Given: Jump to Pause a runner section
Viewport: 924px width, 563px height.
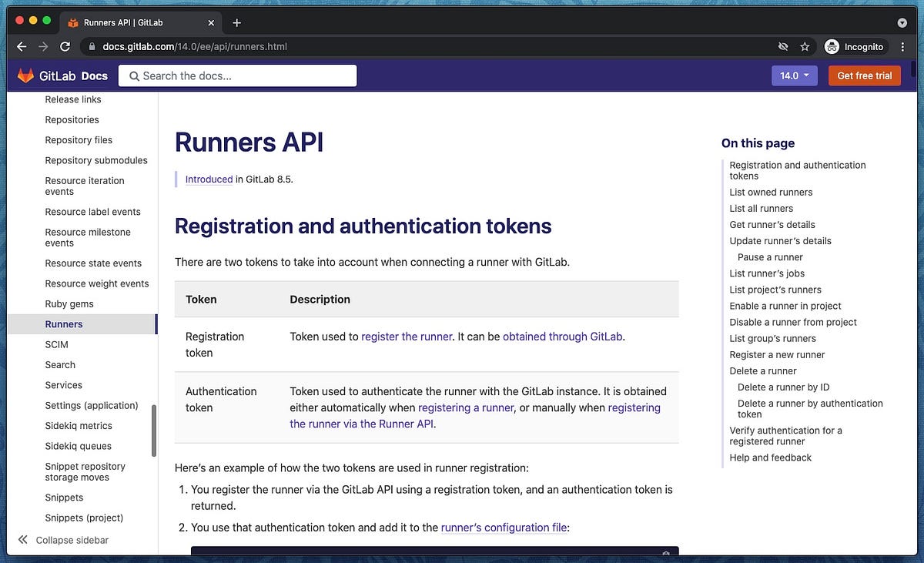Looking at the screenshot, I should coord(770,257).
